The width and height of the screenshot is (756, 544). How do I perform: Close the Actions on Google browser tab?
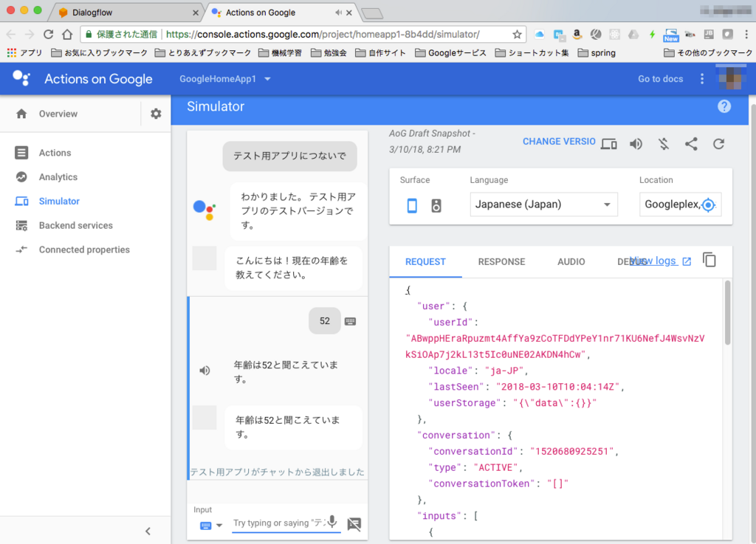tap(349, 13)
